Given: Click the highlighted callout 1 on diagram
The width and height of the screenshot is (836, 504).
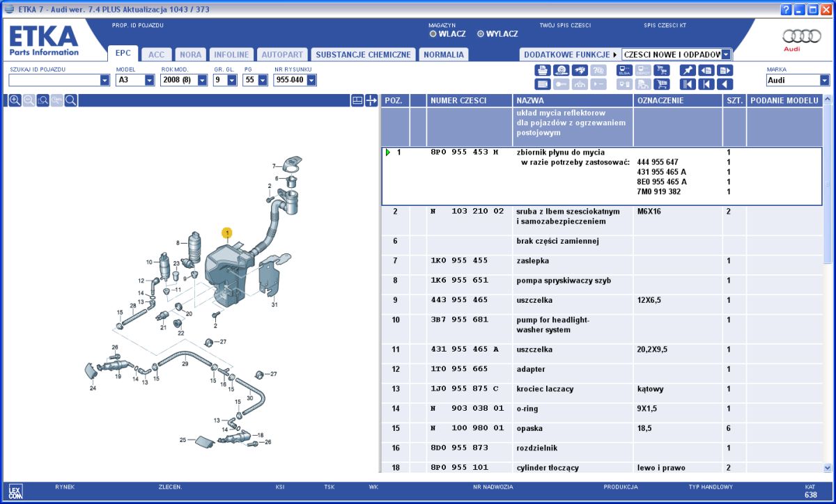Looking at the screenshot, I should click(227, 233).
